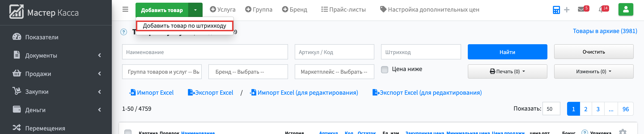644x134 pixels.
Task: Go to pagination page 1
Action: tap(574, 109)
